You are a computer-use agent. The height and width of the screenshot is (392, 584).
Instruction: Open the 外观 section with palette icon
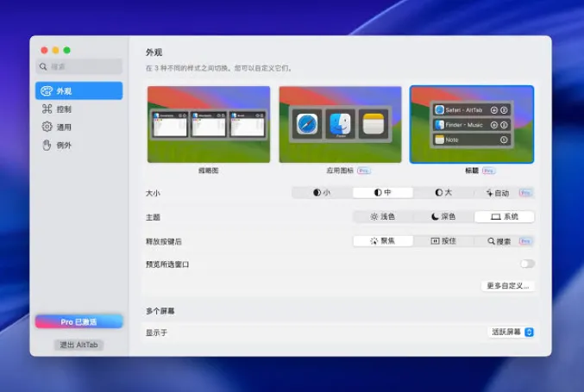(78, 90)
